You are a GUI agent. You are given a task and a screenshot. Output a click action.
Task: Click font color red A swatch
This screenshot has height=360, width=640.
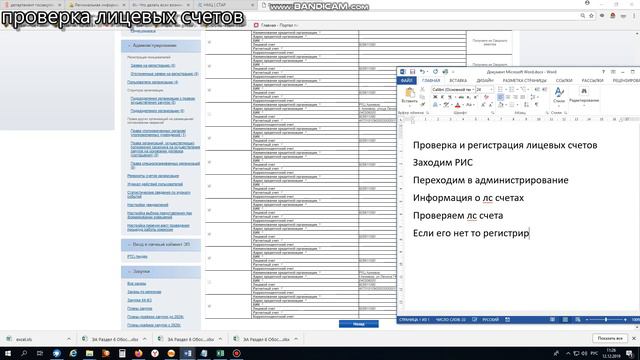click(x=458, y=104)
